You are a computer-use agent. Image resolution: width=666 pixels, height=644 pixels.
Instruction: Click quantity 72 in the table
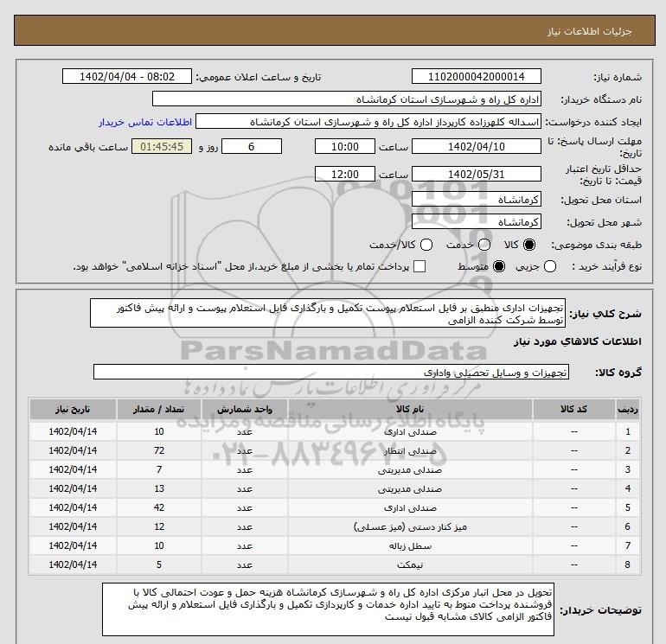coord(159,450)
